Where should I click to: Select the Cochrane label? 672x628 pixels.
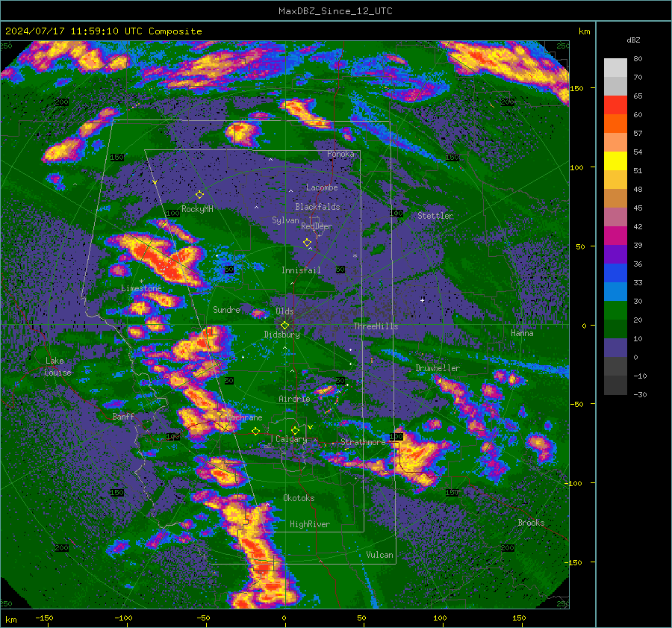coord(244,417)
